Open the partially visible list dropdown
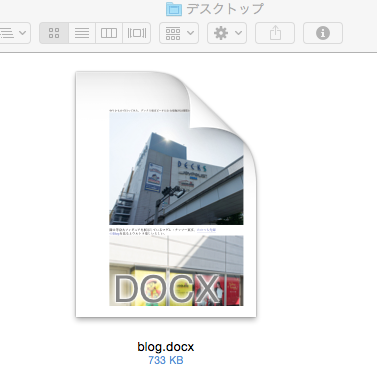377x387 pixels. point(15,33)
